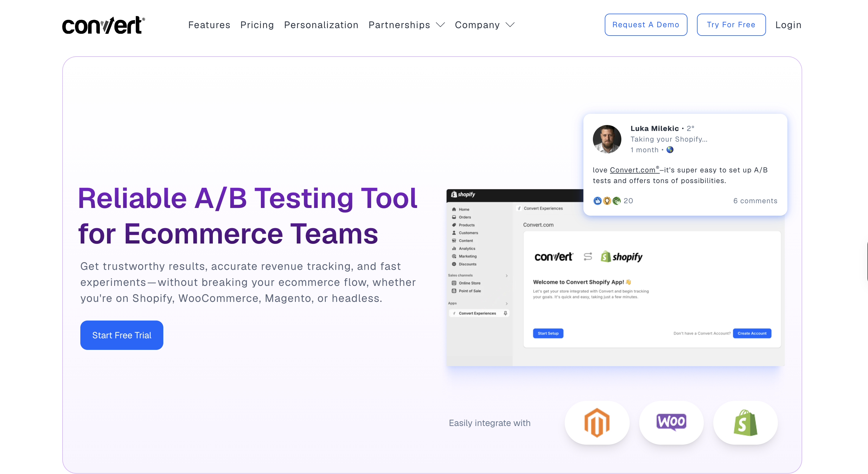Open the Convert.com link in testimonial
This screenshot has width=868, height=474.
pos(634,170)
